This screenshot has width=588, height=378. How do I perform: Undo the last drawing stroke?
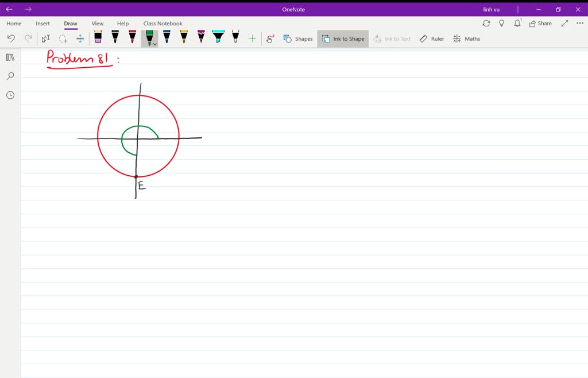click(x=11, y=38)
